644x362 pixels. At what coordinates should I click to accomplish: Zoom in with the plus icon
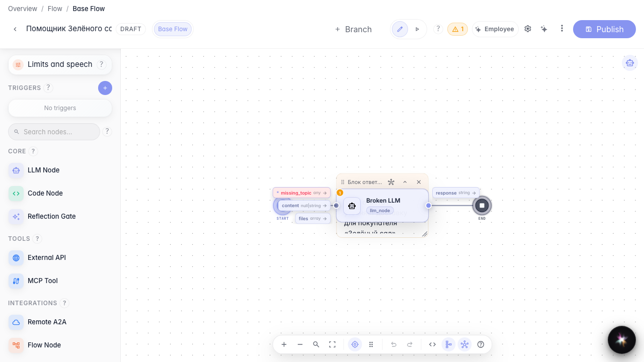tap(284, 344)
